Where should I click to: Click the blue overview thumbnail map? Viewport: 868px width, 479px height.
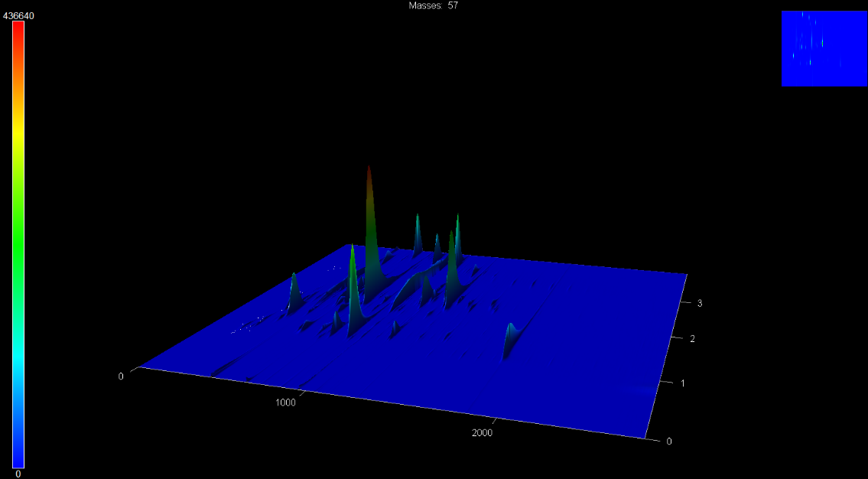824,49
